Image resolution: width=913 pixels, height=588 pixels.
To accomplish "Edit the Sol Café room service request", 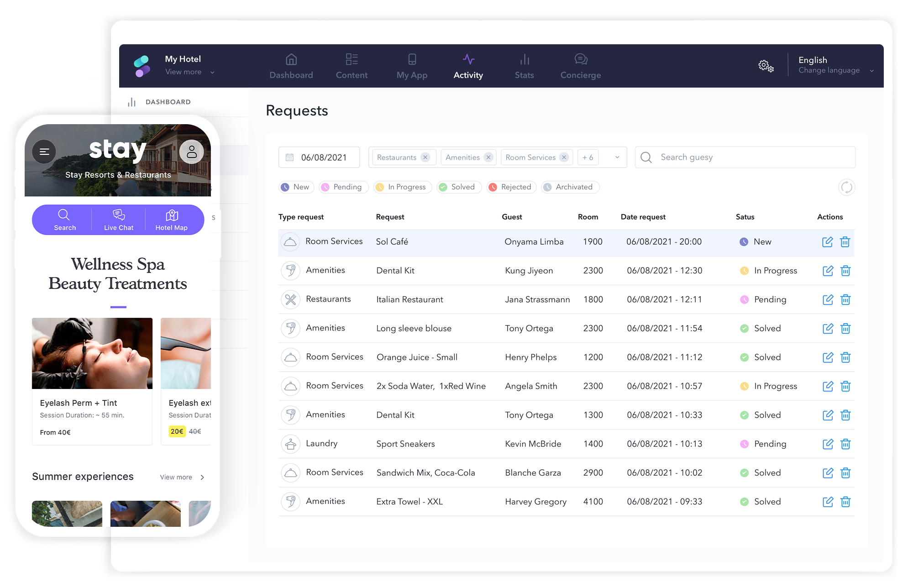I will (x=828, y=242).
